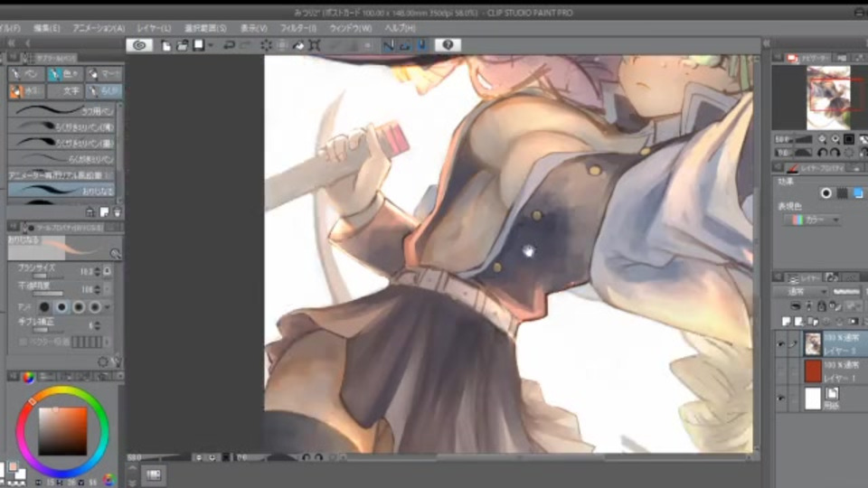This screenshot has width=868, height=488.
Task: Choose the selected おりじなる brush
Action: (61, 191)
